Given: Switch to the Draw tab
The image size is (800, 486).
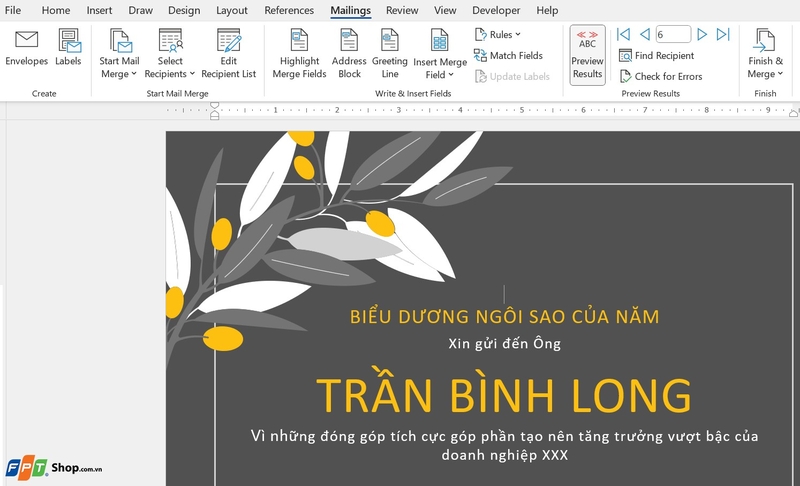Looking at the screenshot, I should [x=140, y=10].
